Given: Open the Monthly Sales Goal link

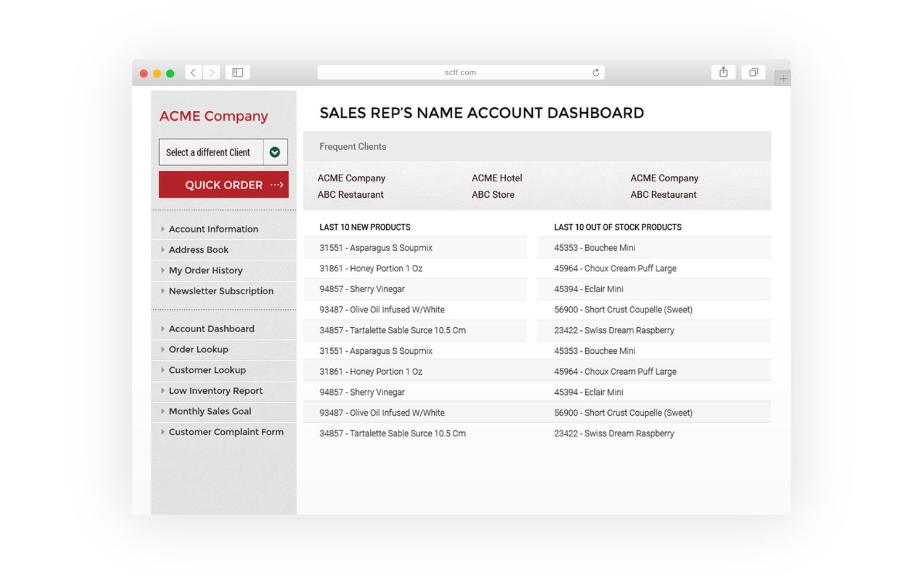Looking at the screenshot, I should (x=210, y=412).
